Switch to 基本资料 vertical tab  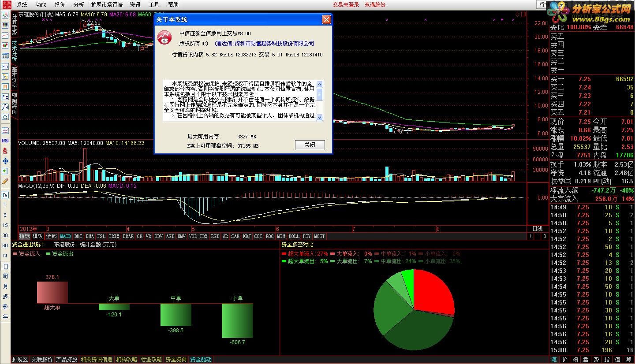pyautogui.click(x=14, y=78)
